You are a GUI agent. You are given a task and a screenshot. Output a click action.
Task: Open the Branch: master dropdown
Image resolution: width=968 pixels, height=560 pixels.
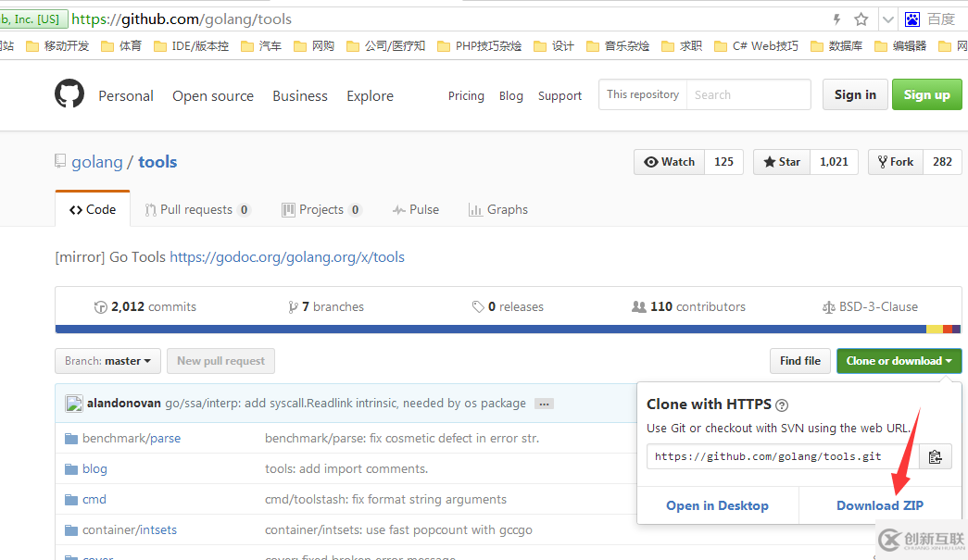click(108, 361)
